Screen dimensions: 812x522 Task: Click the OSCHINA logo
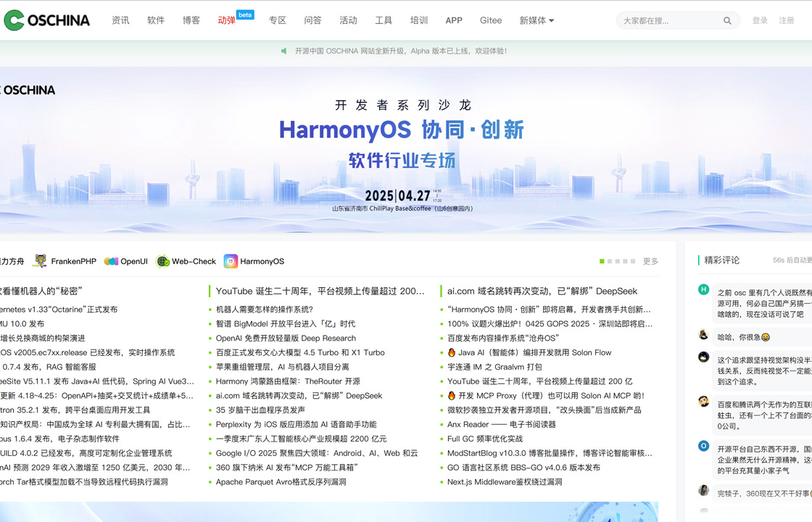point(46,20)
